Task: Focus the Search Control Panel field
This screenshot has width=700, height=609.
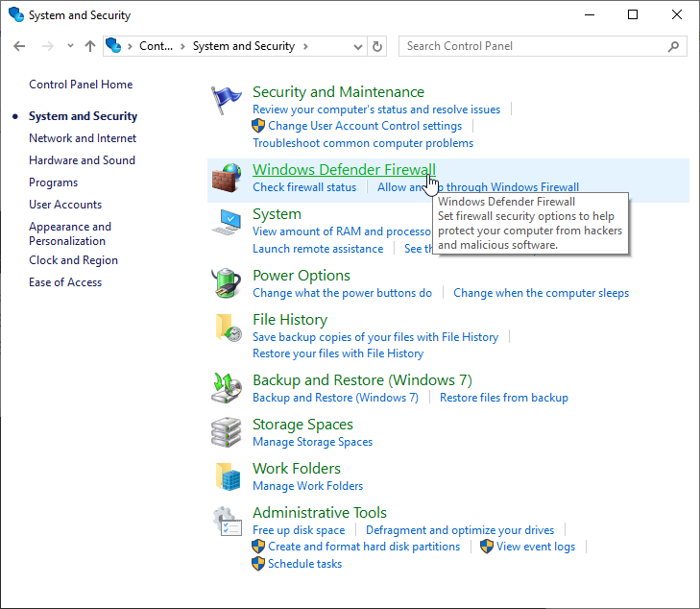Action: [543, 46]
